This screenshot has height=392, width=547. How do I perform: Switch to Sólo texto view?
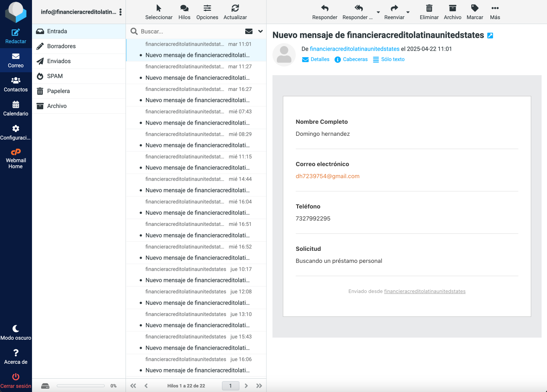point(389,59)
